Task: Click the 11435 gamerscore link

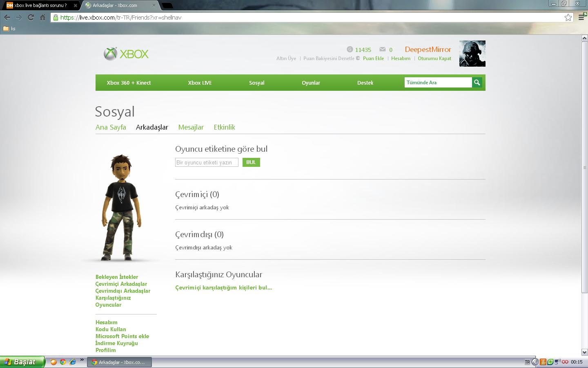Action: pos(363,50)
